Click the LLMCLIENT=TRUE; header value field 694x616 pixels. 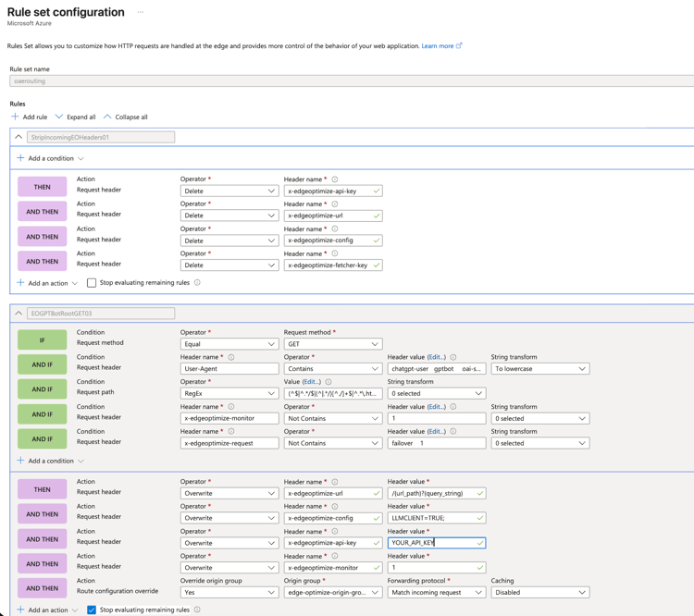437,518
